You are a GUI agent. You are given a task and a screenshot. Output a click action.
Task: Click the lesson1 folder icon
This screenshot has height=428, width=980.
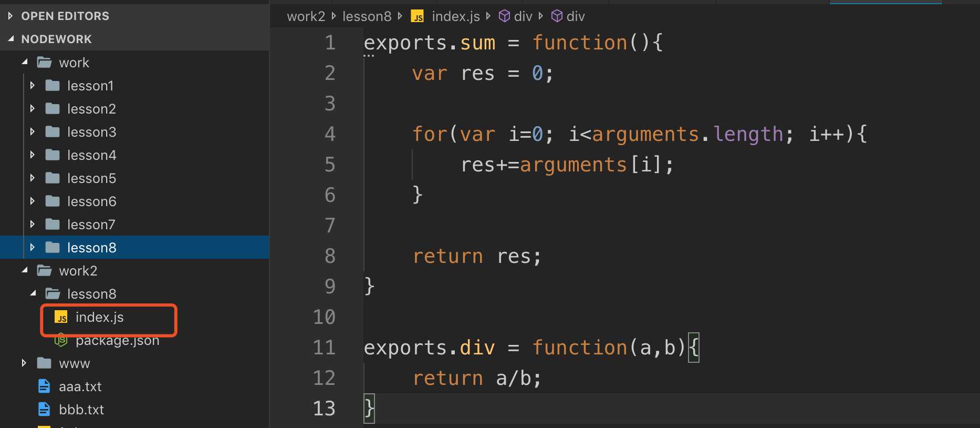(x=53, y=85)
